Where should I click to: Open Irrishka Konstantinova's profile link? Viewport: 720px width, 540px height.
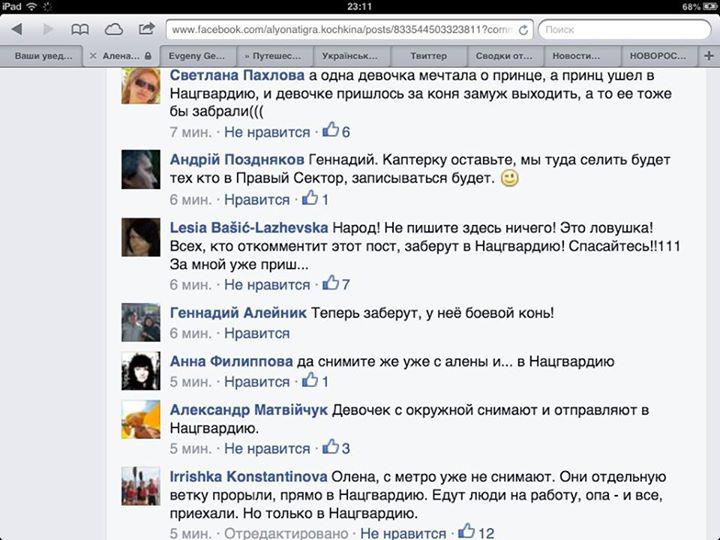click(248, 477)
